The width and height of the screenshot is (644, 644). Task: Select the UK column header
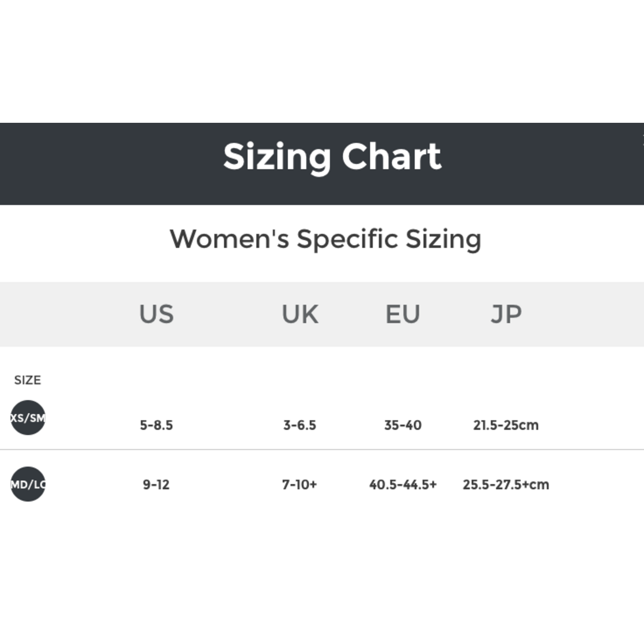tap(300, 314)
